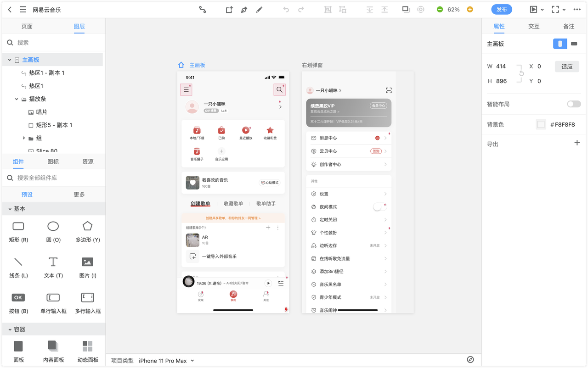Open the hamburger menu beside 网易云音乐

23,10
